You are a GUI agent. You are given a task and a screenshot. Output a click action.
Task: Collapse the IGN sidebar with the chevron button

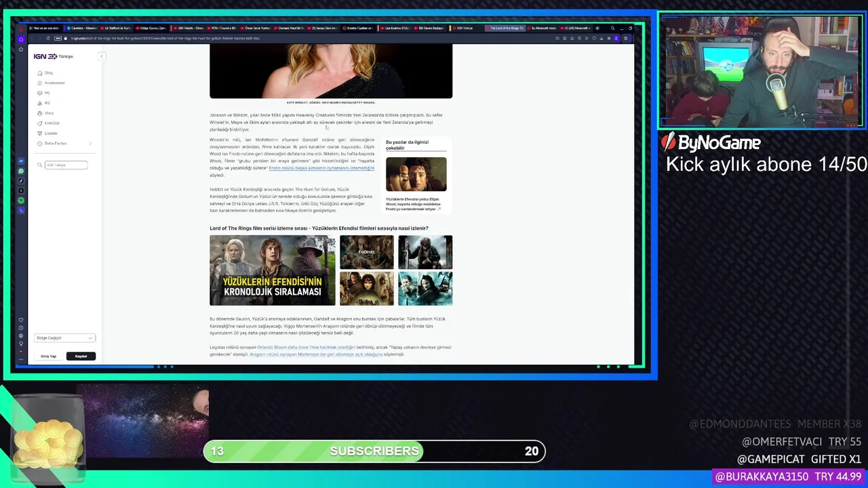click(102, 56)
